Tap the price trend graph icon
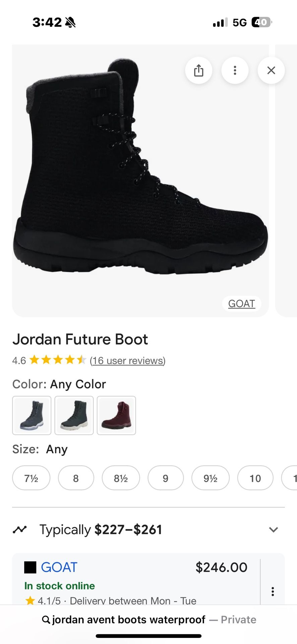Viewport: 297px width, 644px height. 19,530
